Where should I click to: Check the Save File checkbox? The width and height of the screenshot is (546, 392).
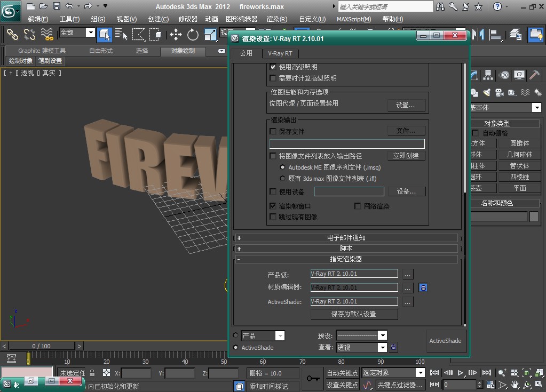tap(273, 131)
